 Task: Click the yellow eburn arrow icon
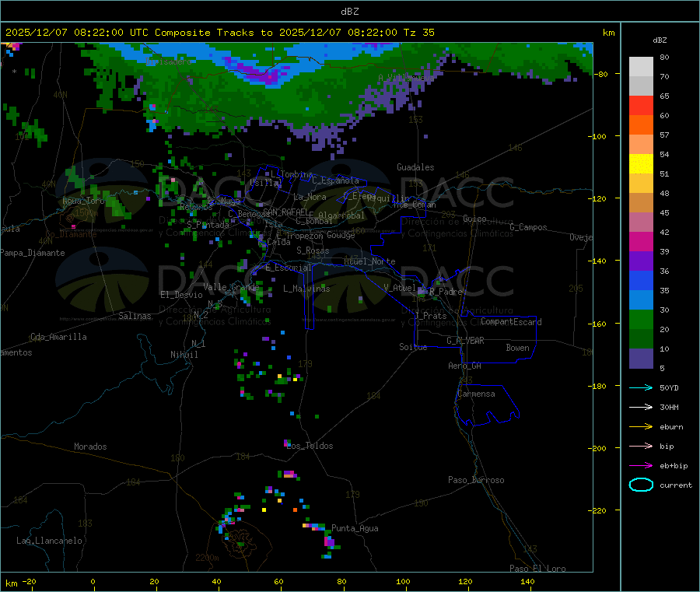(641, 426)
